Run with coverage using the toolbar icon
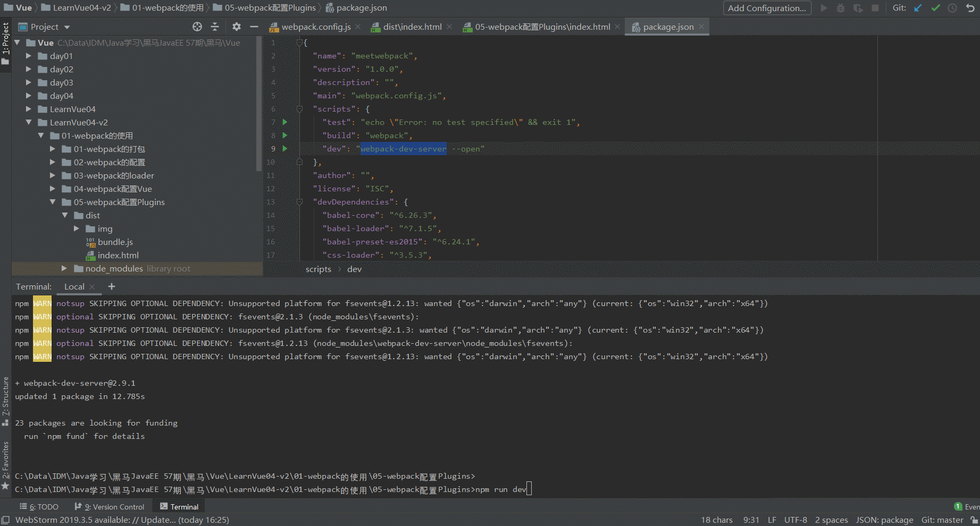 [858, 8]
